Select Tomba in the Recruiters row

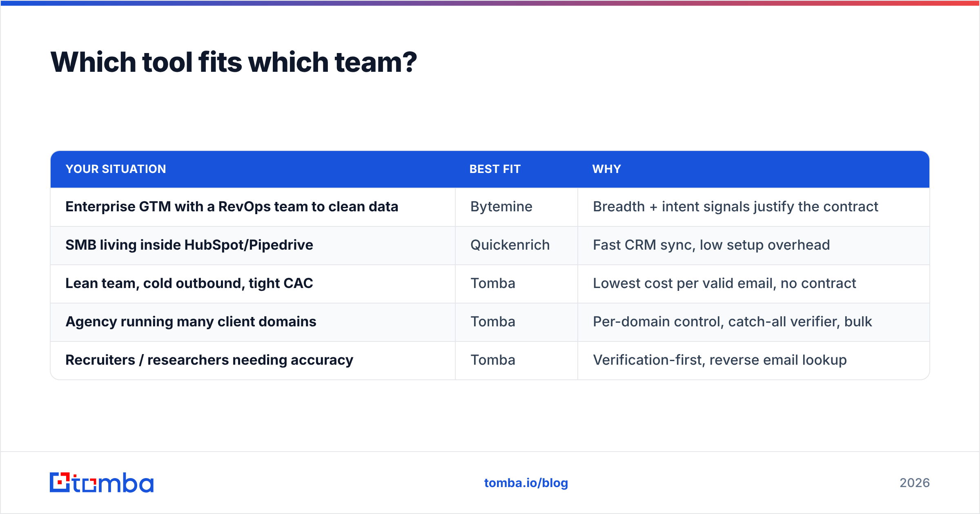tap(493, 360)
